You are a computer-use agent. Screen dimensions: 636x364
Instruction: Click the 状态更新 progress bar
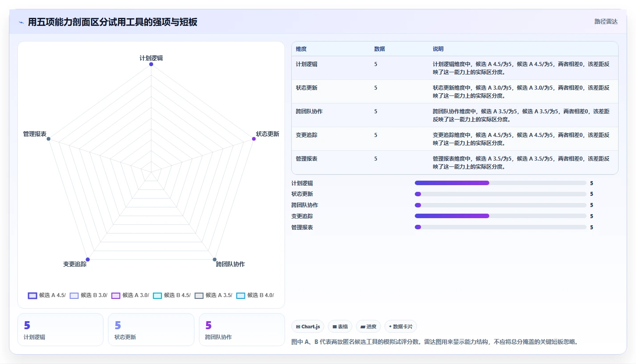coord(500,194)
